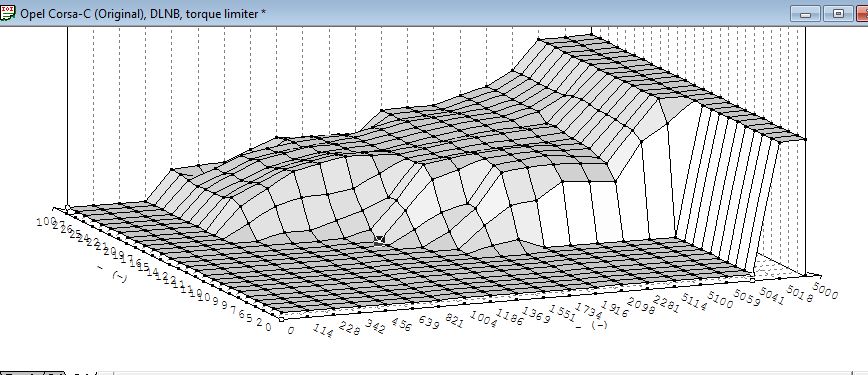Click the x-axis label 0
868x375 pixels.
(x=291, y=331)
